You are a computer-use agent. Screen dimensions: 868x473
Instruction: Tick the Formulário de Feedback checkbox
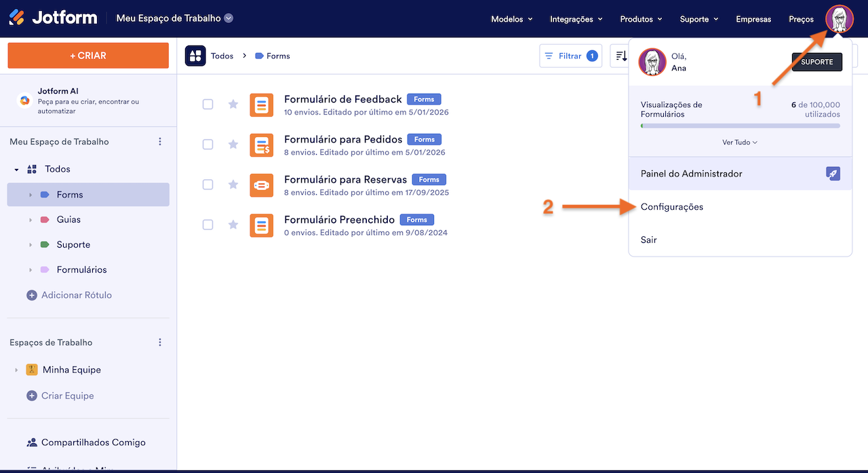click(208, 105)
